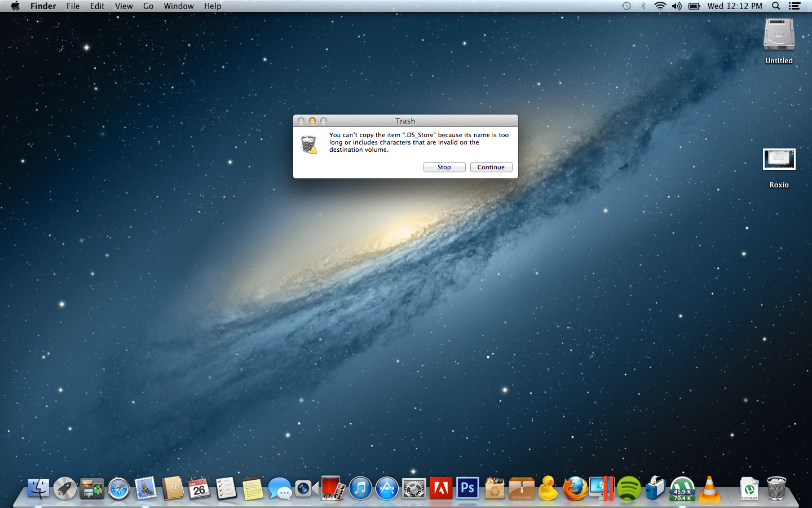Image resolution: width=812 pixels, height=508 pixels.
Task: Open iTunes music note icon
Action: [x=360, y=489]
